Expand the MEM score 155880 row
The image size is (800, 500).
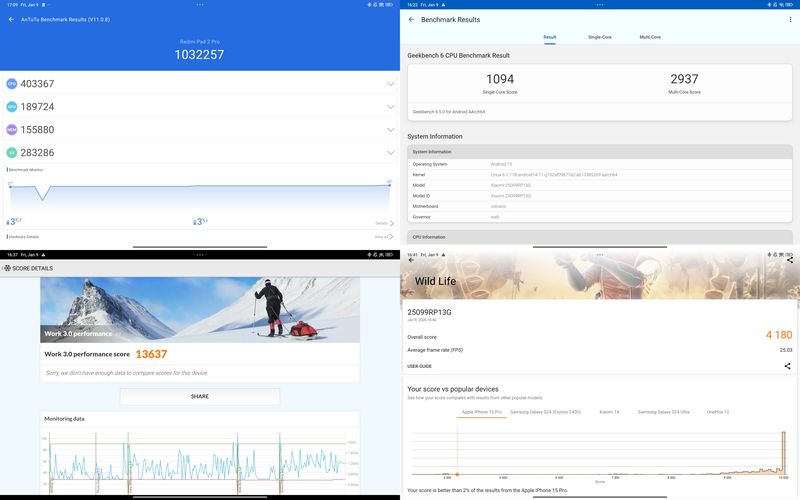click(x=390, y=129)
